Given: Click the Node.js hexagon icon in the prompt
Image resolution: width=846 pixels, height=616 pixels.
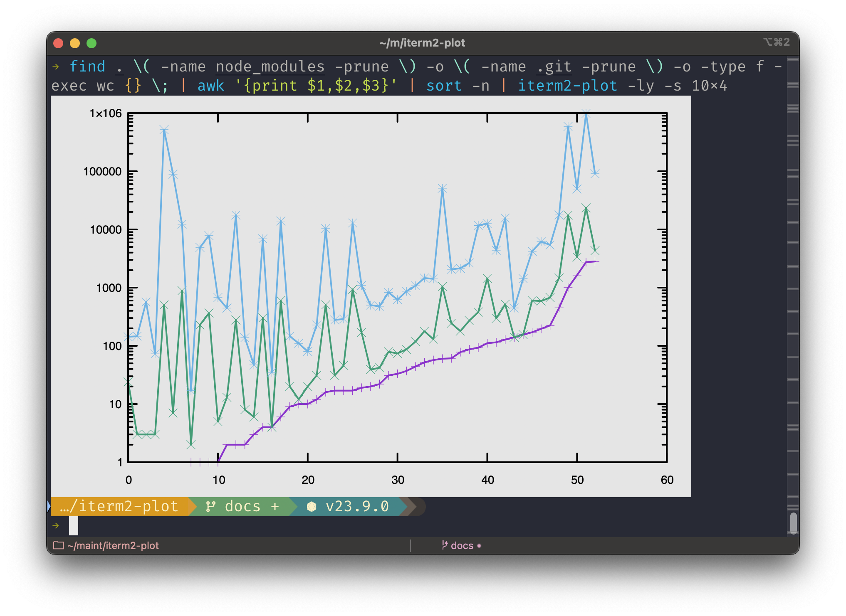Looking at the screenshot, I should click(311, 506).
